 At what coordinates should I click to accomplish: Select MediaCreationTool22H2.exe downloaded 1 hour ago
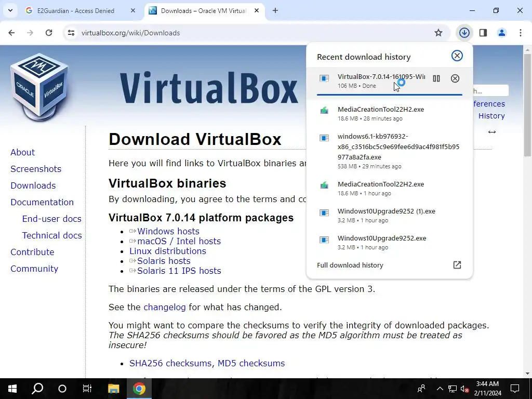[x=389, y=188]
